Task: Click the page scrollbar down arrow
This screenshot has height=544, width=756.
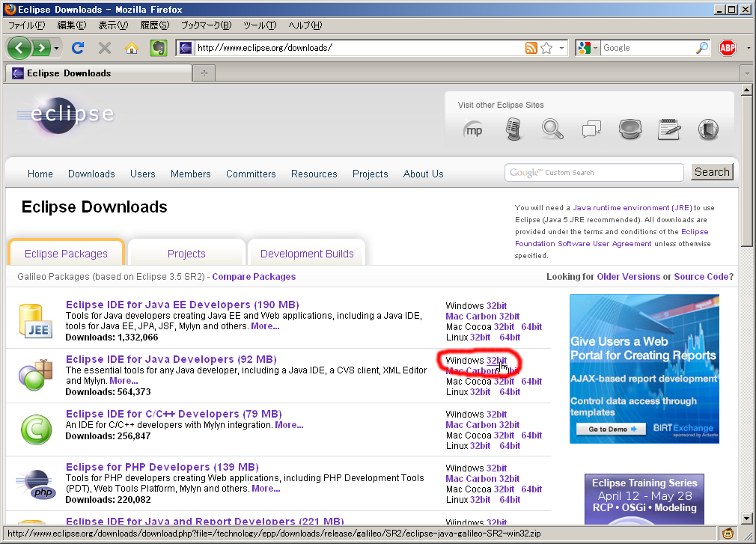Action: [x=746, y=519]
